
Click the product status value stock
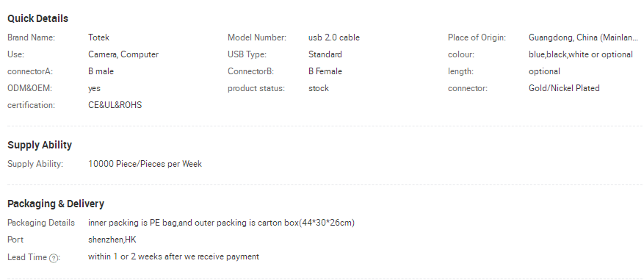pos(318,88)
